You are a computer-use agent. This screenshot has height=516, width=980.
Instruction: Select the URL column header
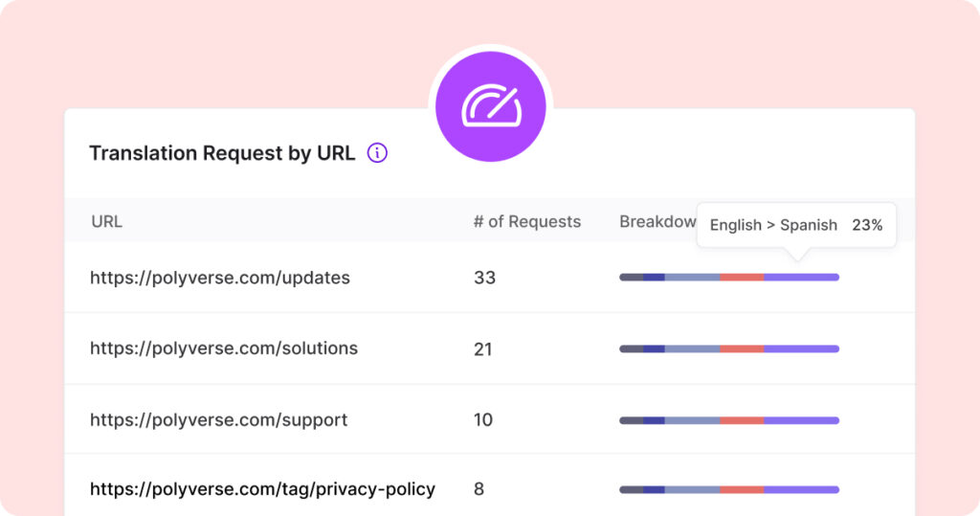107,221
